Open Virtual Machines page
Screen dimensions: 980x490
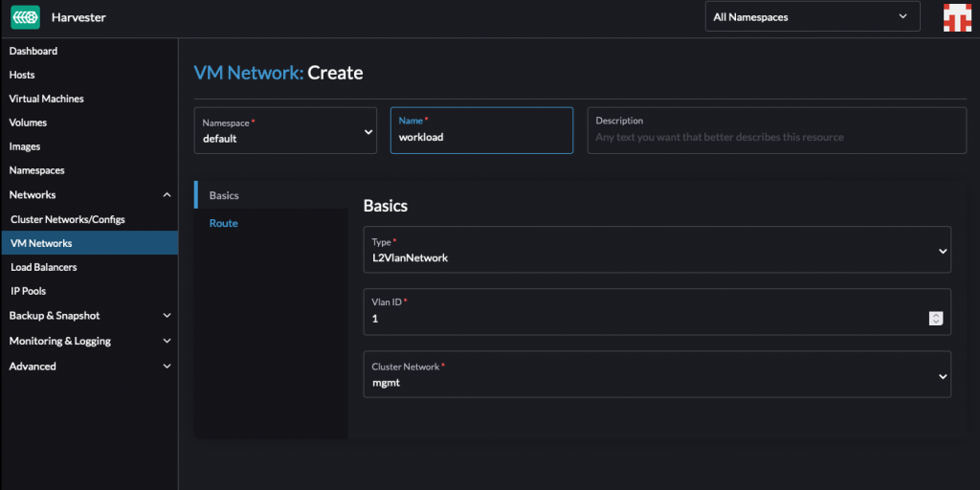pos(46,99)
